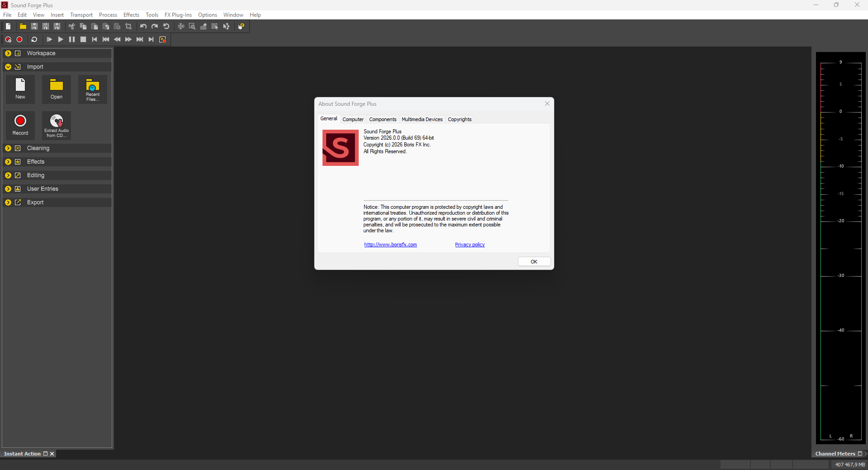Open the Transport menu
The height and width of the screenshot is (470, 868).
[x=81, y=15]
